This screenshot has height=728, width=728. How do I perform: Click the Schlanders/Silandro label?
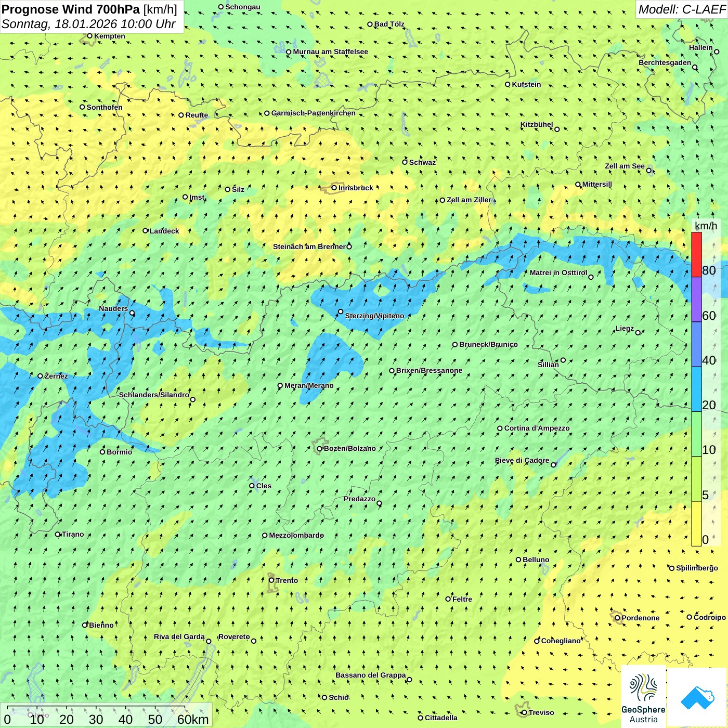154,395
